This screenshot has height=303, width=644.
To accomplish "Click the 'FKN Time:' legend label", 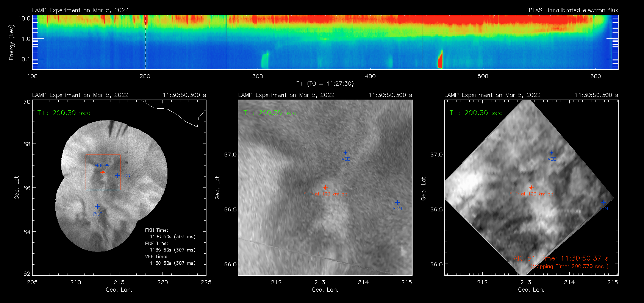I will point(156,230).
